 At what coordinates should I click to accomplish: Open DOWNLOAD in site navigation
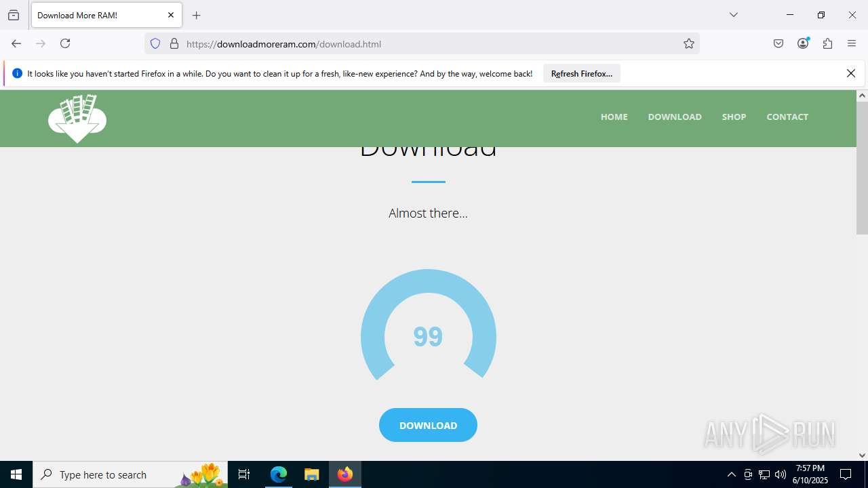tap(675, 117)
